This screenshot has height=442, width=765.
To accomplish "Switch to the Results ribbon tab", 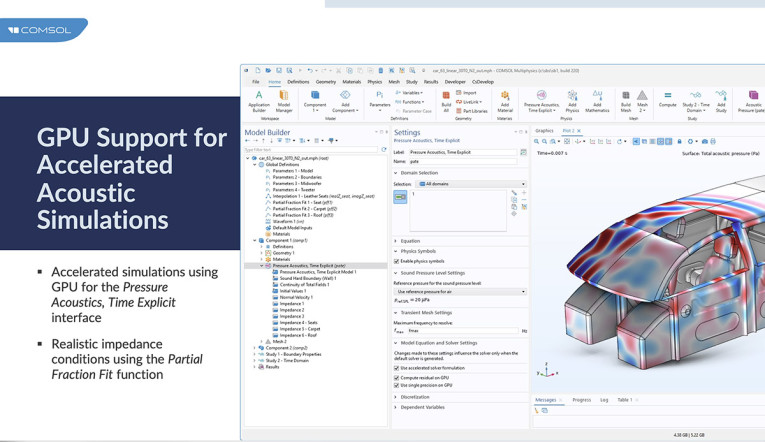I will 431,82.
